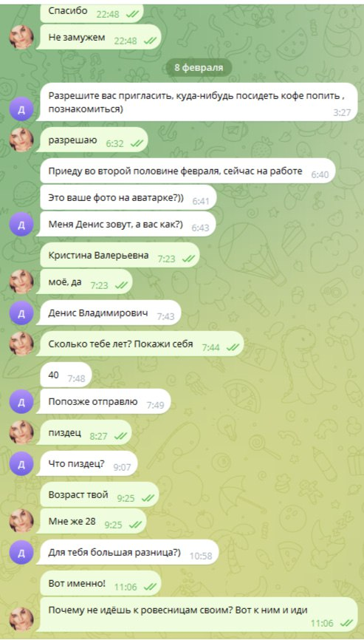Click the purple Д avatar beside 'Меня Денис зовут'
Viewport: 364px width, 640px height.
point(21,224)
